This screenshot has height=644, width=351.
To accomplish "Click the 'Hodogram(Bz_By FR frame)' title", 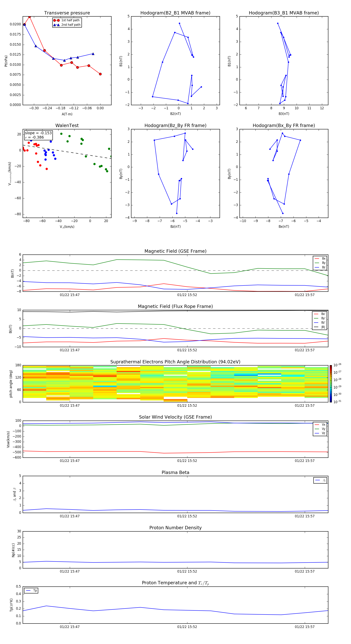I will coord(175,125).
